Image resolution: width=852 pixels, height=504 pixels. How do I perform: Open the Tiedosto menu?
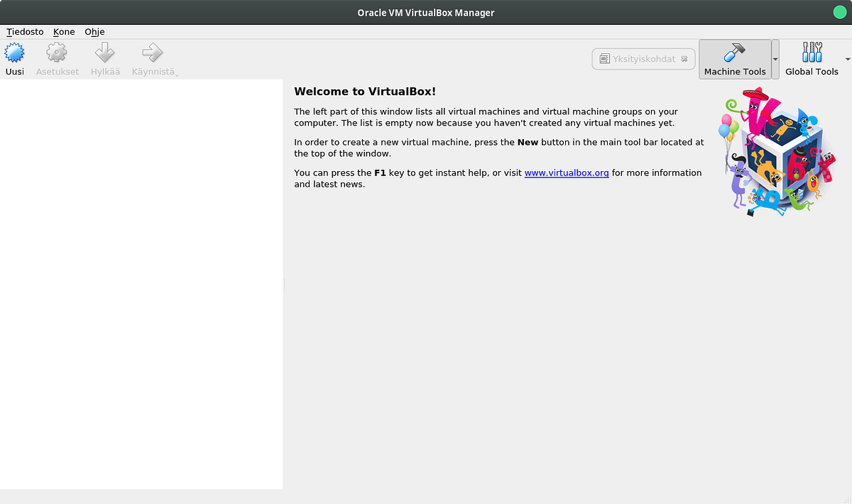24,32
